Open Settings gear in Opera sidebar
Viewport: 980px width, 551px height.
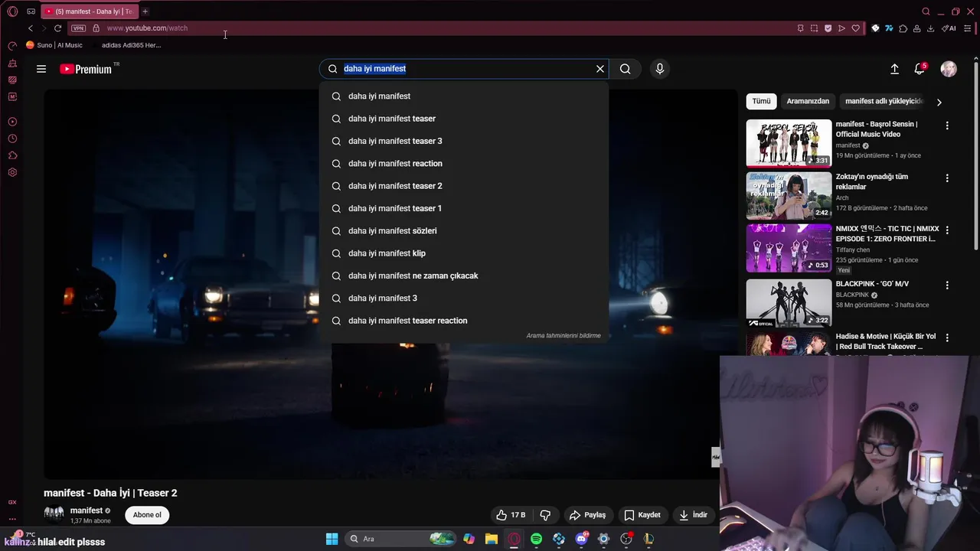tap(12, 172)
